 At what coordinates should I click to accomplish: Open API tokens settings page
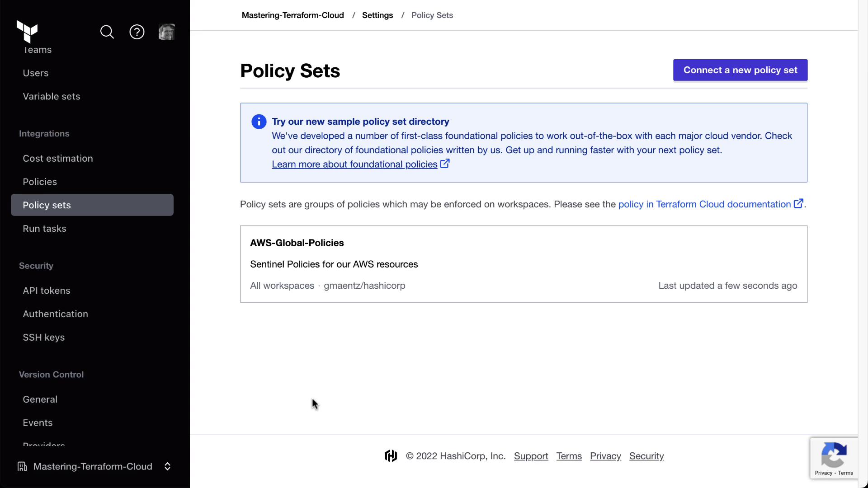click(x=47, y=291)
